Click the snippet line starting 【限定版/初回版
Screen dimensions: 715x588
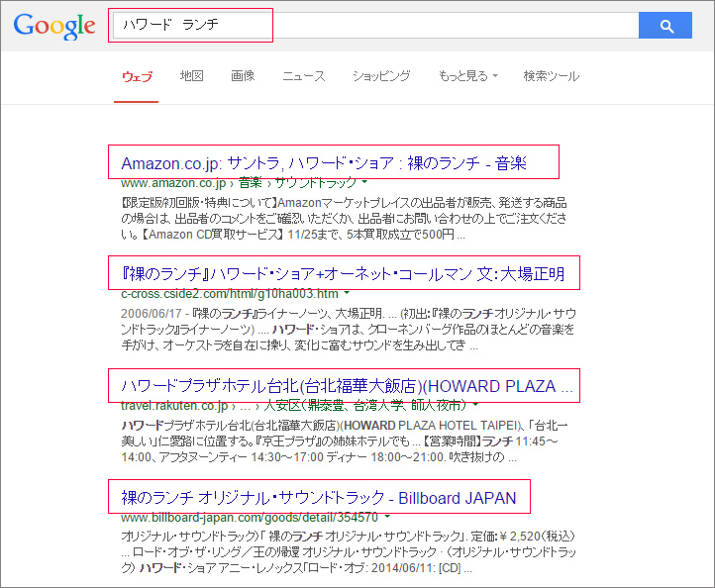pyautogui.click(x=344, y=203)
